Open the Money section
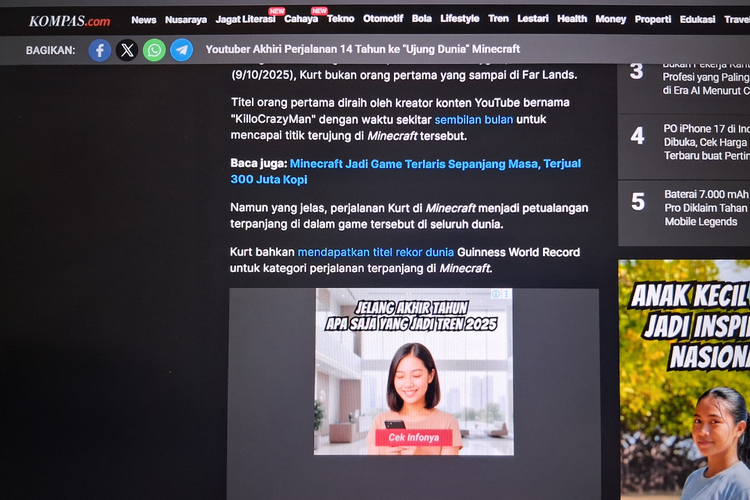Viewport: 750px width, 500px height. pyautogui.click(x=611, y=19)
